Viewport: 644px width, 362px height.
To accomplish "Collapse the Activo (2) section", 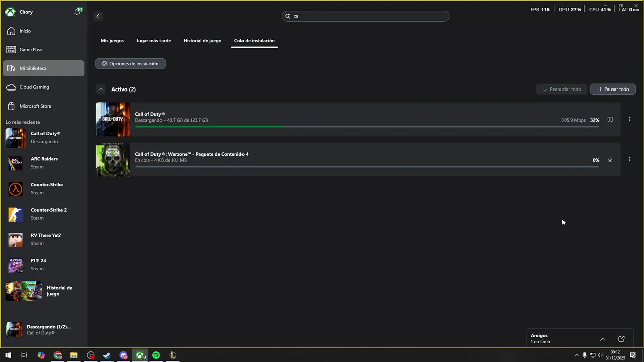I will [x=101, y=89].
